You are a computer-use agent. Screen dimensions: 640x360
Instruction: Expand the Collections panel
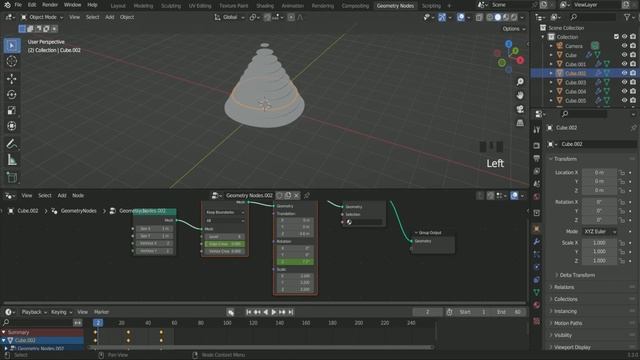point(565,299)
